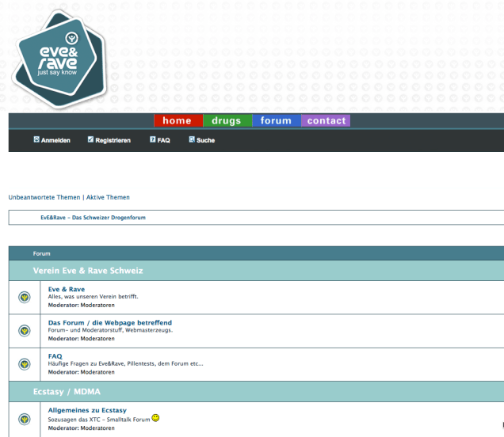Click status icon of Allgemeines zu Ecstasy
Image resolution: width=504 pixels, height=437 pixels.
[x=25, y=419]
